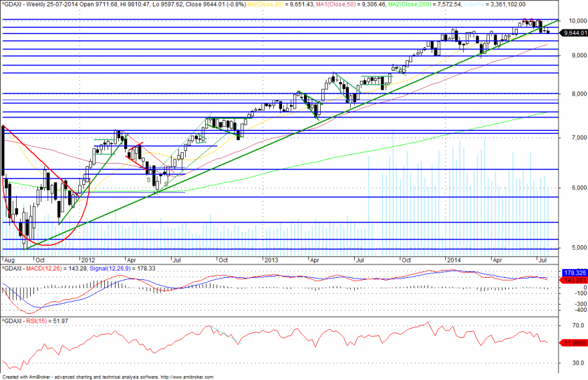The height and width of the screenshot is (380, 588).
Task: Click the 2013 year label on time axis
Action: coord(271,260)
